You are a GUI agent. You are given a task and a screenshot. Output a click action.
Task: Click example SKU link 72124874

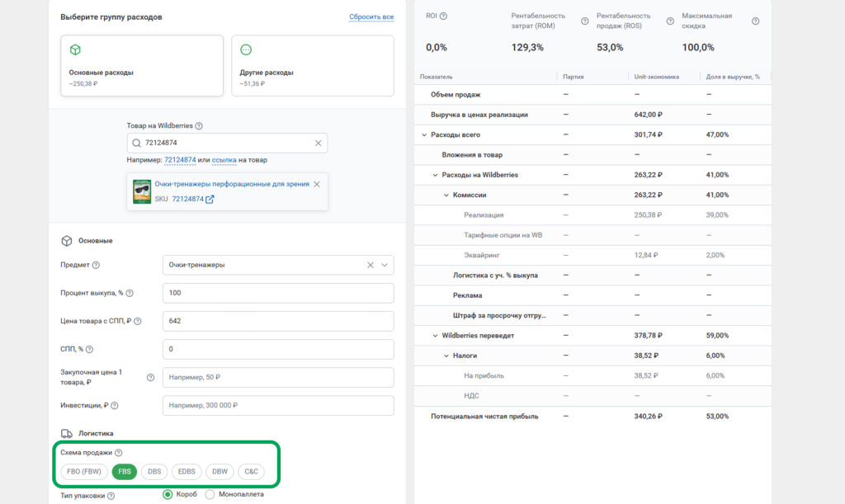pyautogui.click(x=180, y=160)
